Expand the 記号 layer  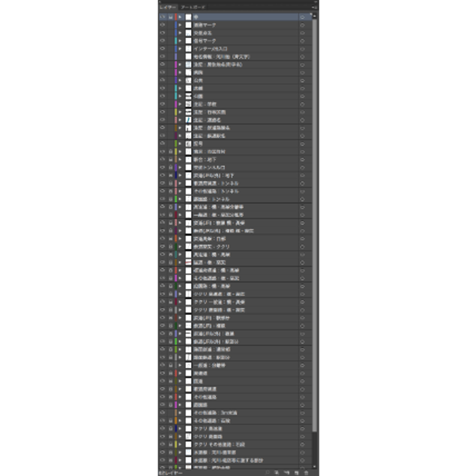pyautogui.click(x=181, y=144)
